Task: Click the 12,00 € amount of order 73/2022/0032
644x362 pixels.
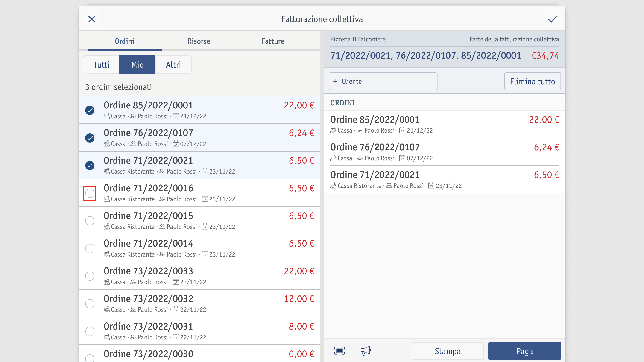Action: point(299,299)
